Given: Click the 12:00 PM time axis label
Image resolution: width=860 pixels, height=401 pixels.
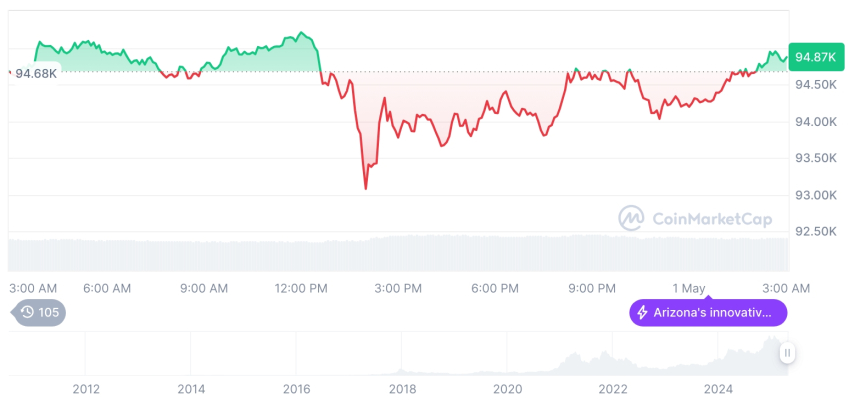Looking at the screenshot, I should click(x=301, y=288).
